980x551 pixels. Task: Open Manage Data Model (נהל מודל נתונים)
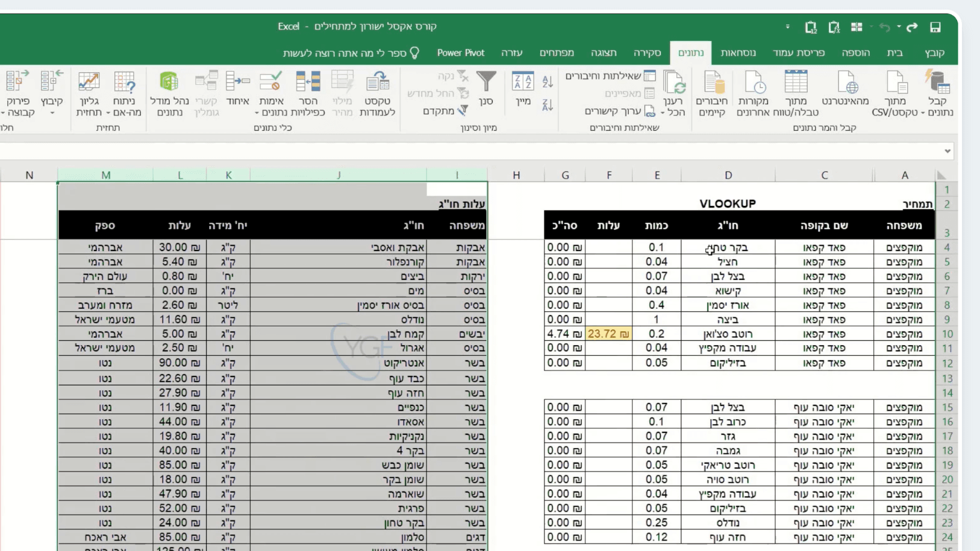click(169, 93)
